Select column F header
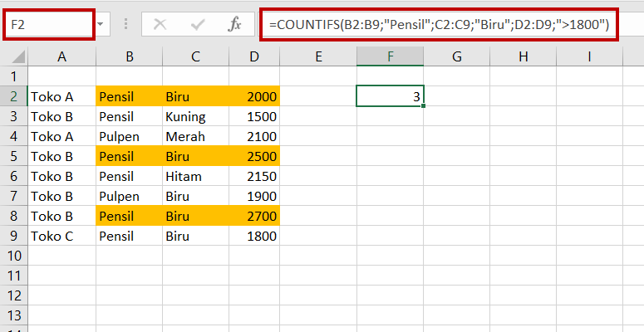 [x=390, y=56]
